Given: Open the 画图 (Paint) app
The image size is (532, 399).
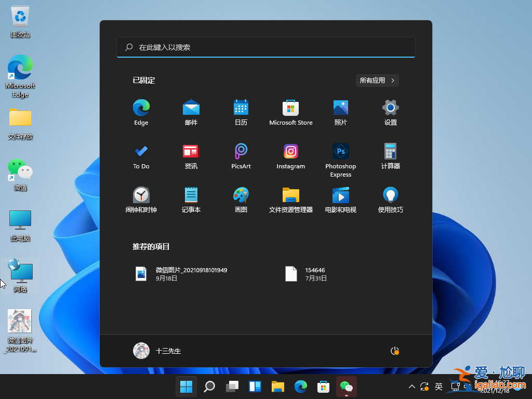Looking at the screenshot, I should click(241, 200).
